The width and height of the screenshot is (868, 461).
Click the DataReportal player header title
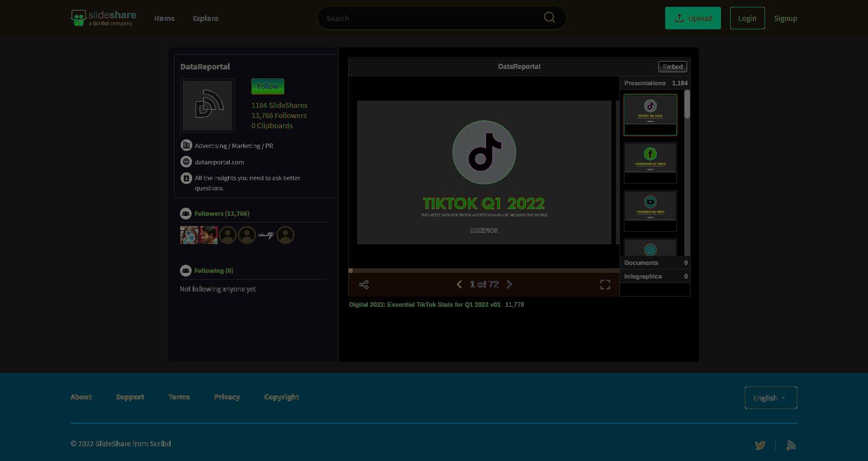pos(519,67)
